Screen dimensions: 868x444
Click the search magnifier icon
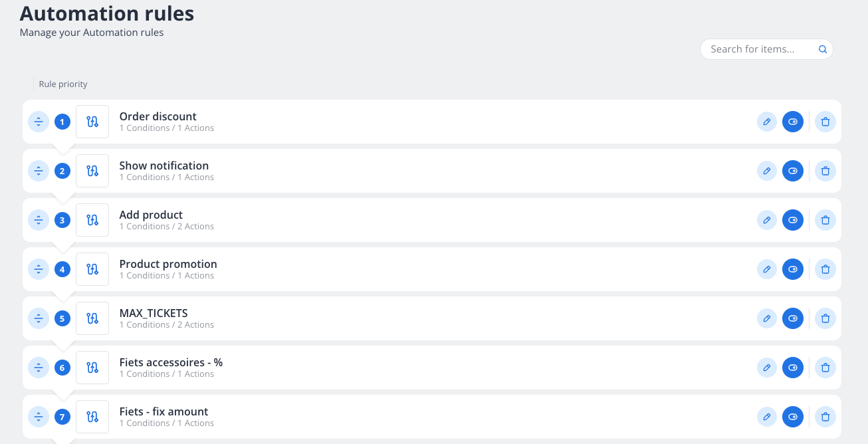822,49
